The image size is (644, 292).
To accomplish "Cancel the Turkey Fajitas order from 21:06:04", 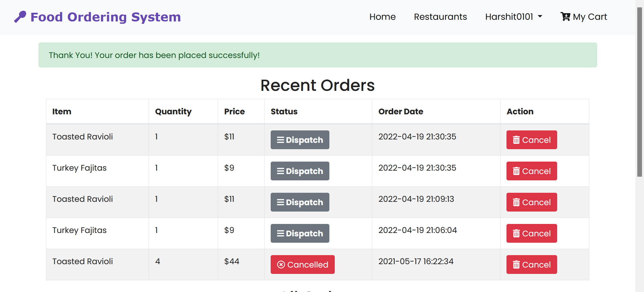I will coord(531,233).
